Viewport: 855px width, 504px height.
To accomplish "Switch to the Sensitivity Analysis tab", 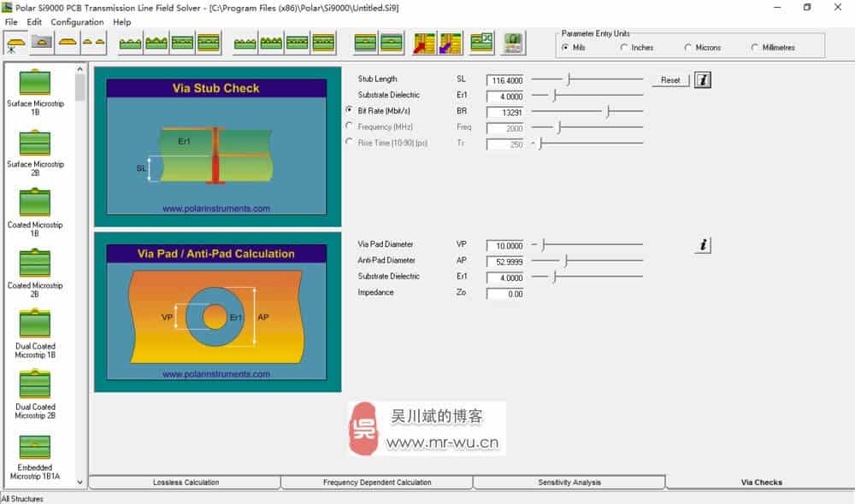I will (x=569, y=483).
